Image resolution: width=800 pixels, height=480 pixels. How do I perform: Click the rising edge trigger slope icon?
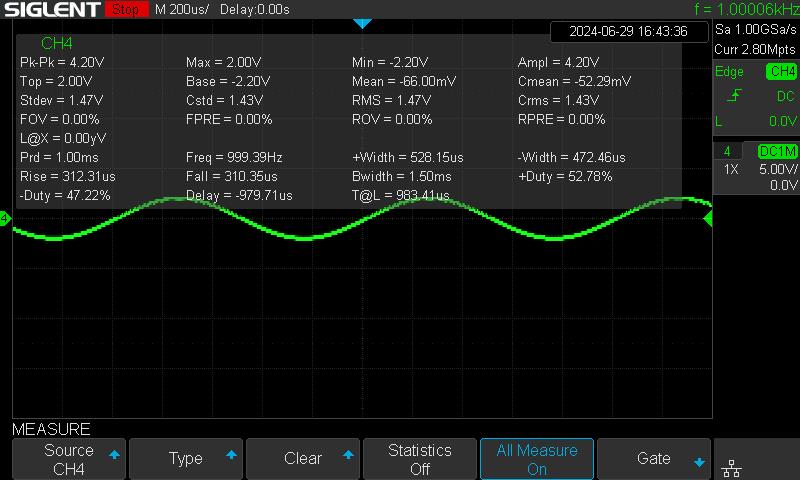[x=735, y=96]
